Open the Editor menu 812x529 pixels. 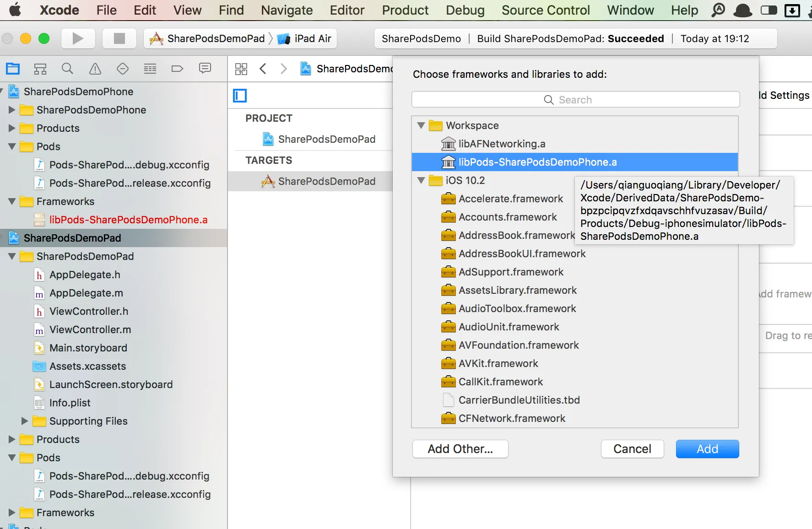click(x=347, y=10)
